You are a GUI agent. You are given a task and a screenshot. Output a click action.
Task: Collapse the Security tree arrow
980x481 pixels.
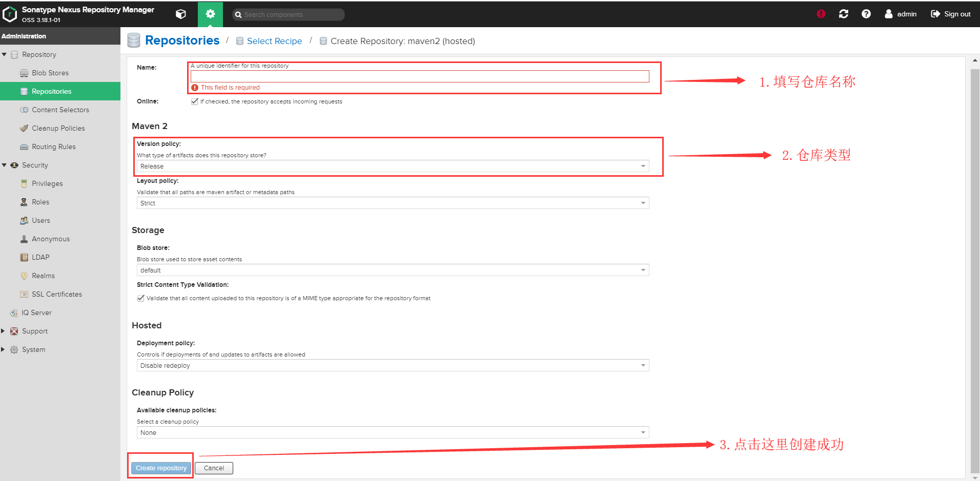4,165
